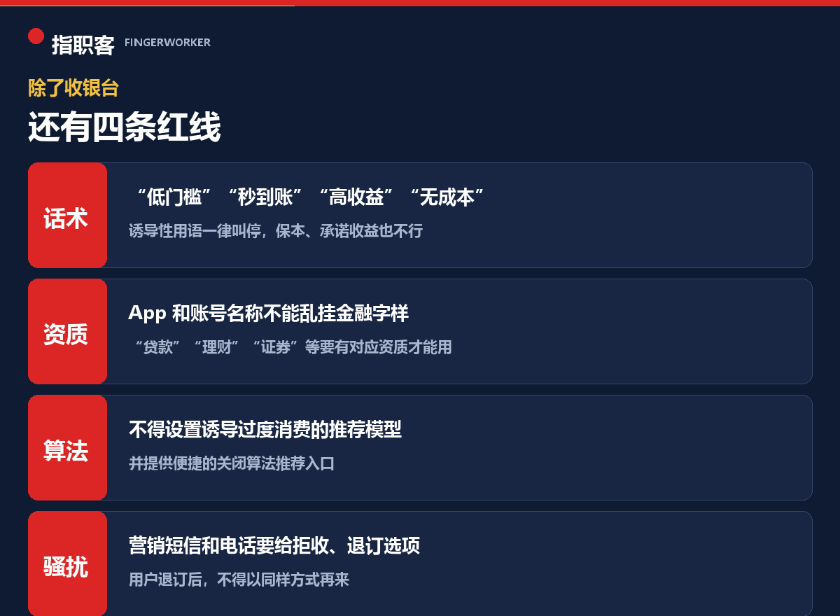This screenshot has width=840, height=616.
Task: Click the “低门槛” phrase
Action: pos(175,197)
